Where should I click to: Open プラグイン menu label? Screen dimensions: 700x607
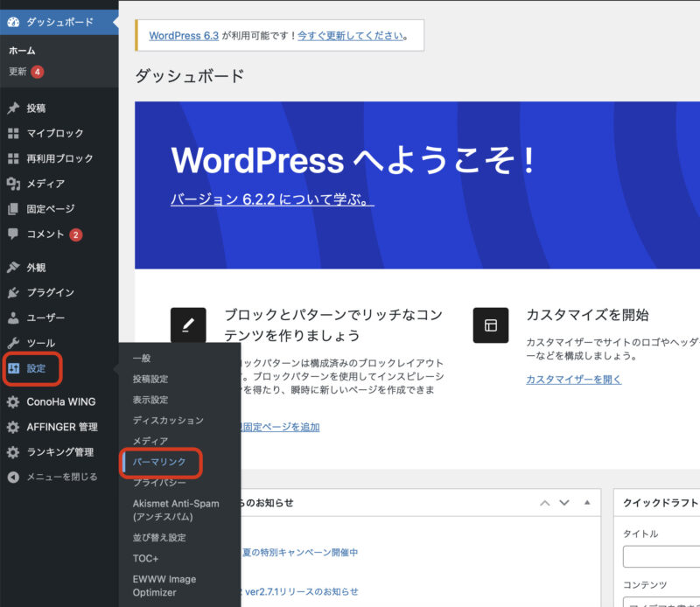[51, 292]
